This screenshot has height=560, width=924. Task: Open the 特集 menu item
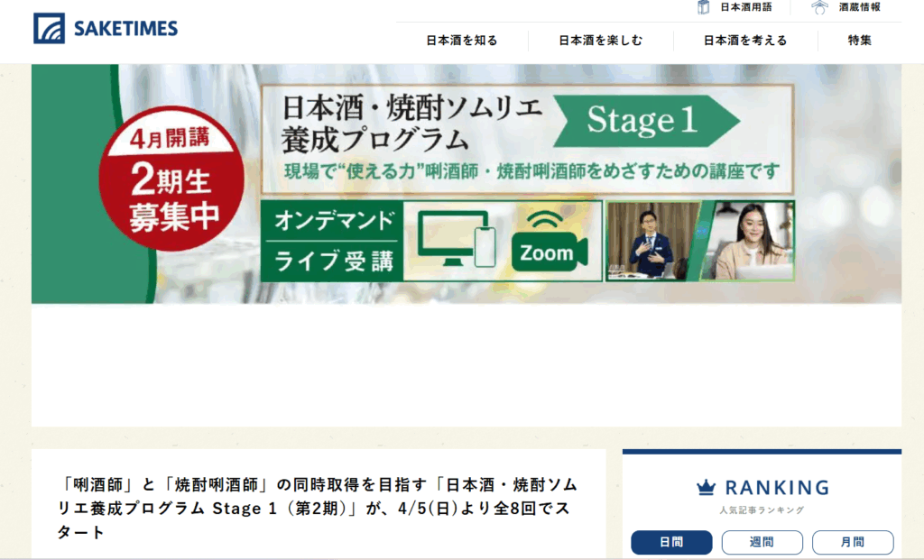860,41
